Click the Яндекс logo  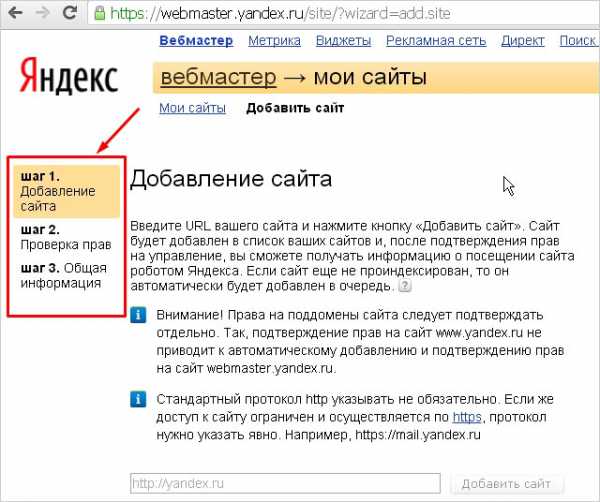click(x=68, y=76)
